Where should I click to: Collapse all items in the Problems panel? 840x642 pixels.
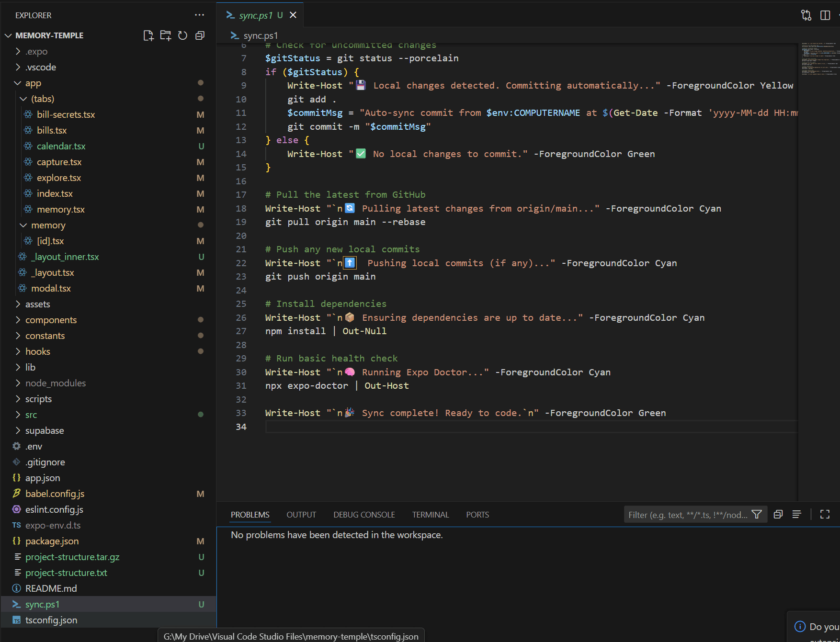point(778,515)
